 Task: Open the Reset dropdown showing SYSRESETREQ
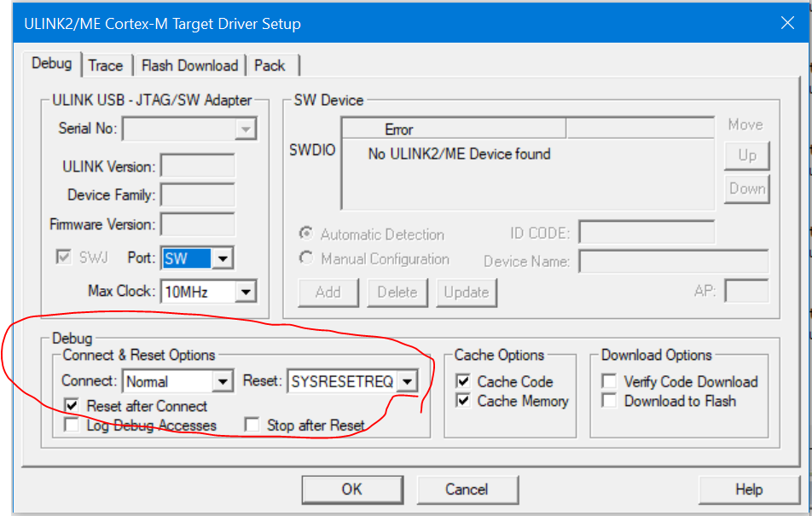point(352,382)
